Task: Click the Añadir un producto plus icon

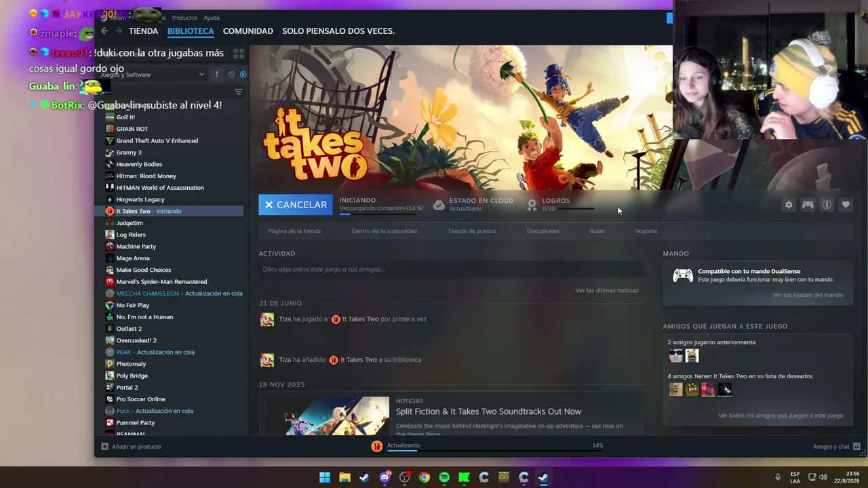Action: pos(104,447)
